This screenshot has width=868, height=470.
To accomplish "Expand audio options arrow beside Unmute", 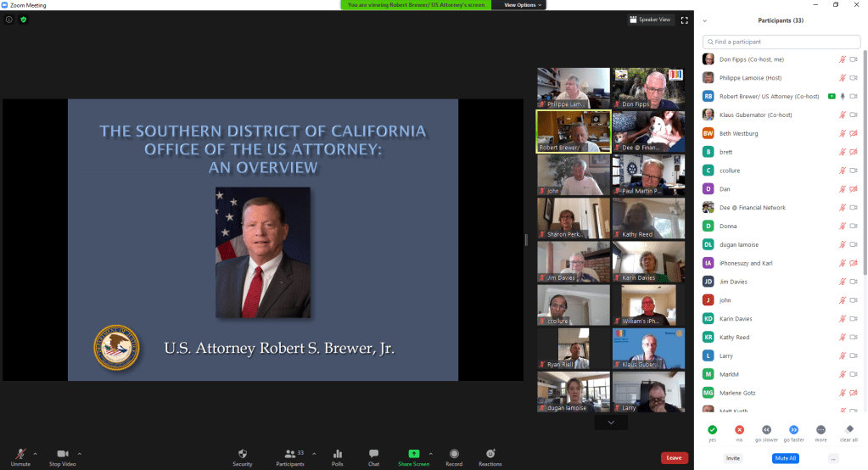I will point(38,452).
